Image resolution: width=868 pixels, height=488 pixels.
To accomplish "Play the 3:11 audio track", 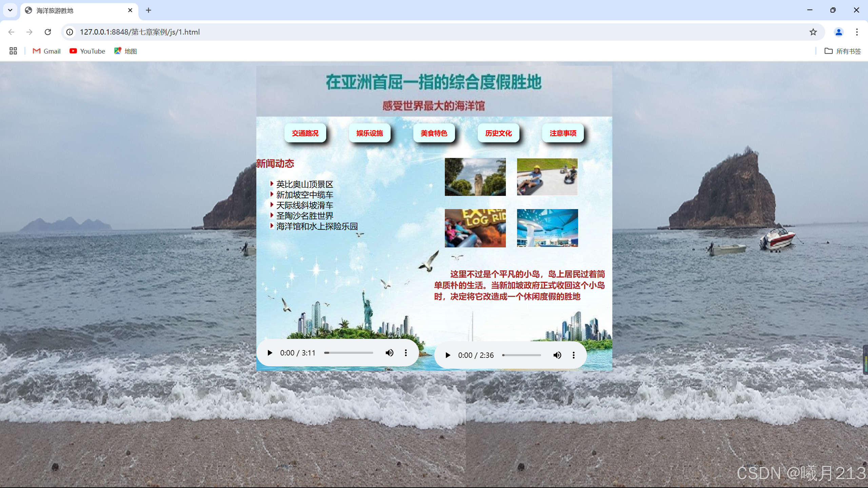I will 270,353.
